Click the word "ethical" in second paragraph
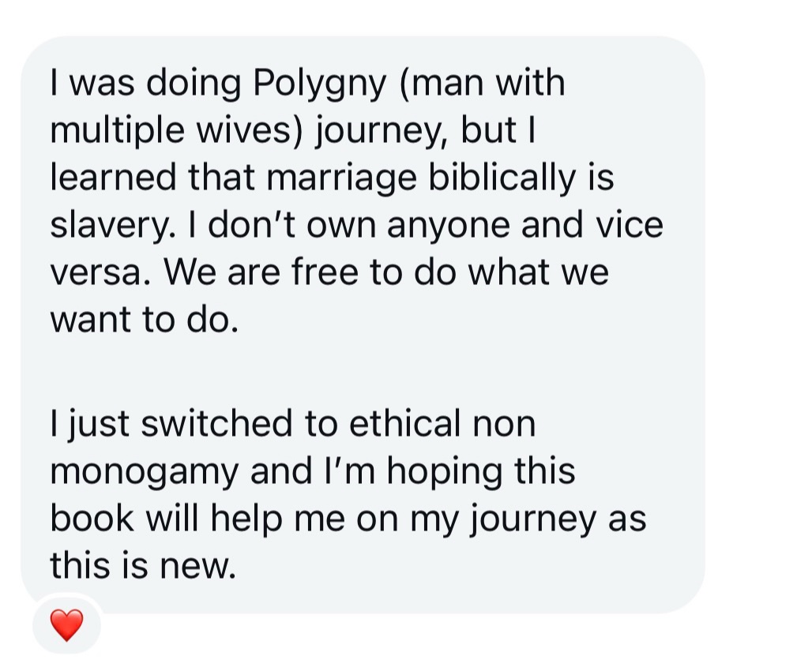Viewport: 812px width, 671px height. 404,423
